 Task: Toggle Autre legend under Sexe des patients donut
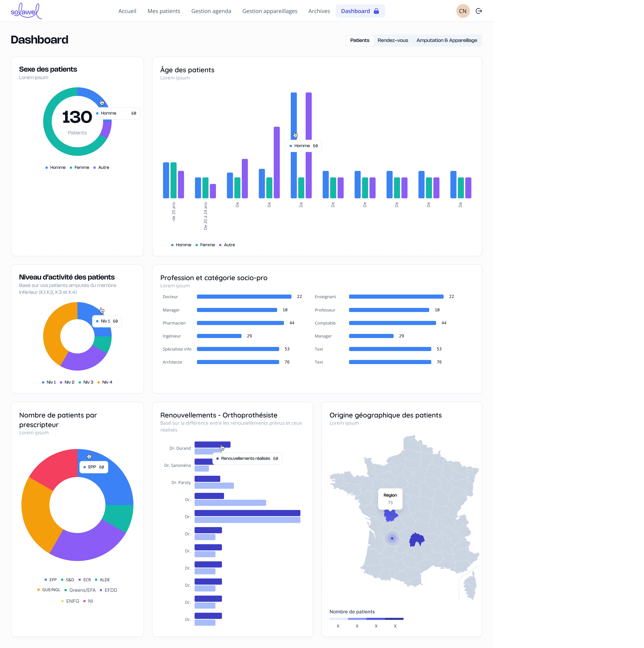[x=101, y=167]
